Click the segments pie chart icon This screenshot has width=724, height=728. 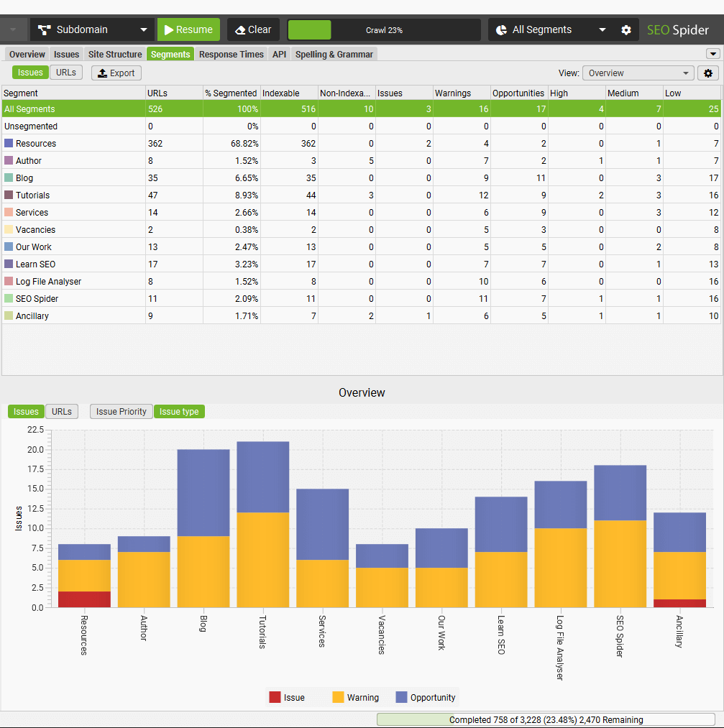(x=501, y=30)
